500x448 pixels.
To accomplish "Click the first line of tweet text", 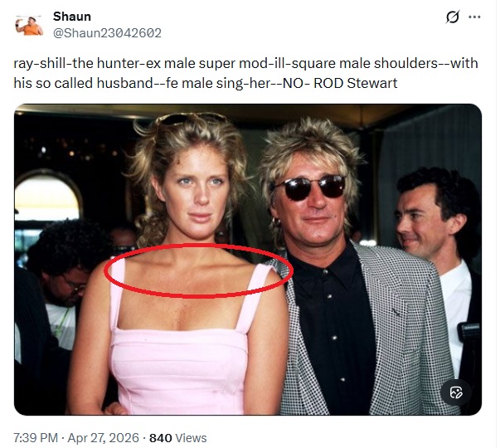I will [x=245, y=63].
